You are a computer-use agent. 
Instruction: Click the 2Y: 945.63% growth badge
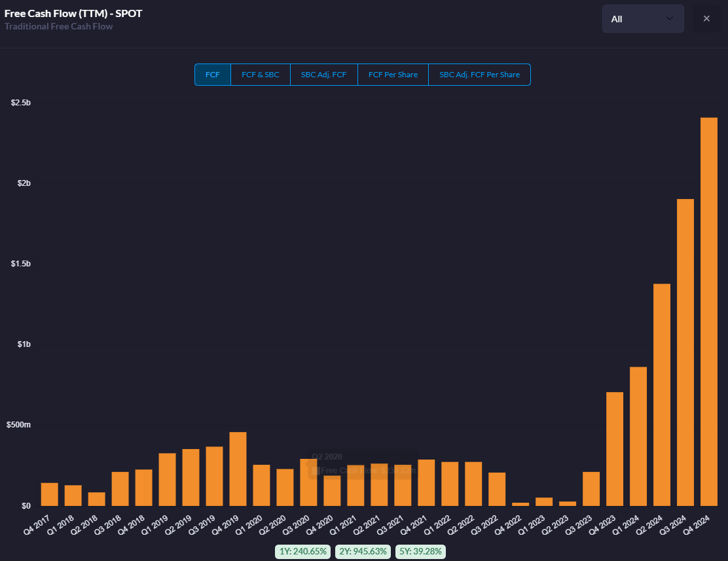[364, 551]
